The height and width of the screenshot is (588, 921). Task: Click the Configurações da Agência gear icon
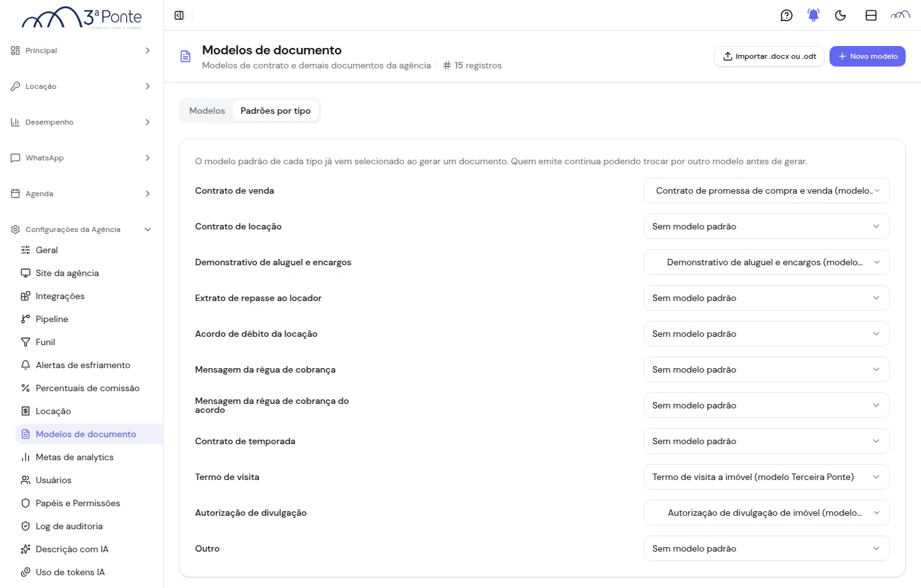click(x=15, y=229)
